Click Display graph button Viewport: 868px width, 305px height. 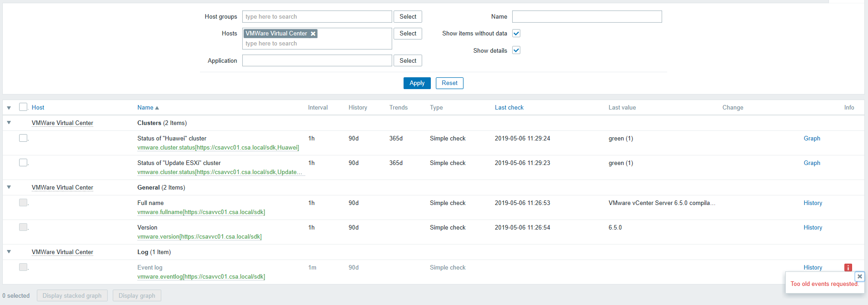tap(137, 296)
